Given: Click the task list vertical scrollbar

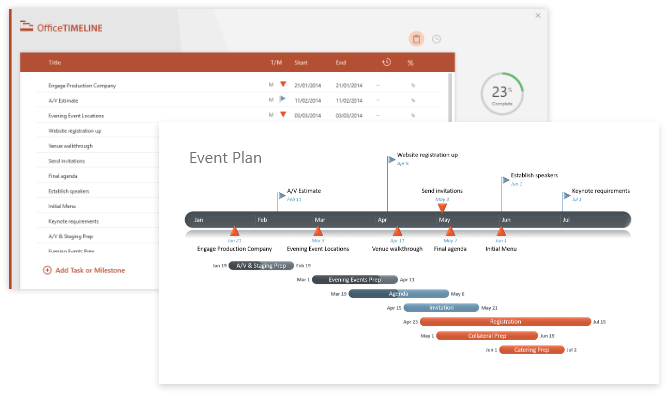Looking at the screenshot, I should click(450, 97).
